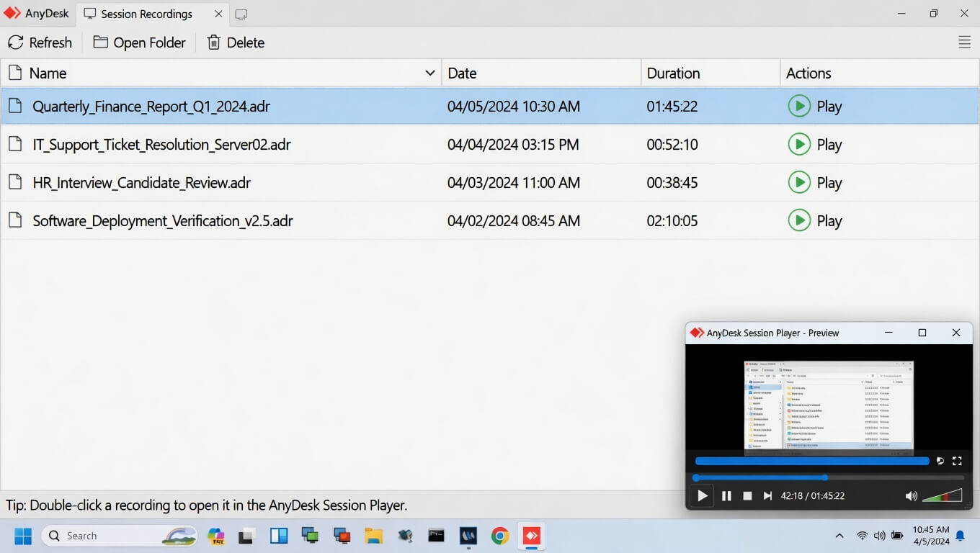Open the Terminal icon in the taskbar
This screenshot has height=553, width=980.
[x=436, y=536]
